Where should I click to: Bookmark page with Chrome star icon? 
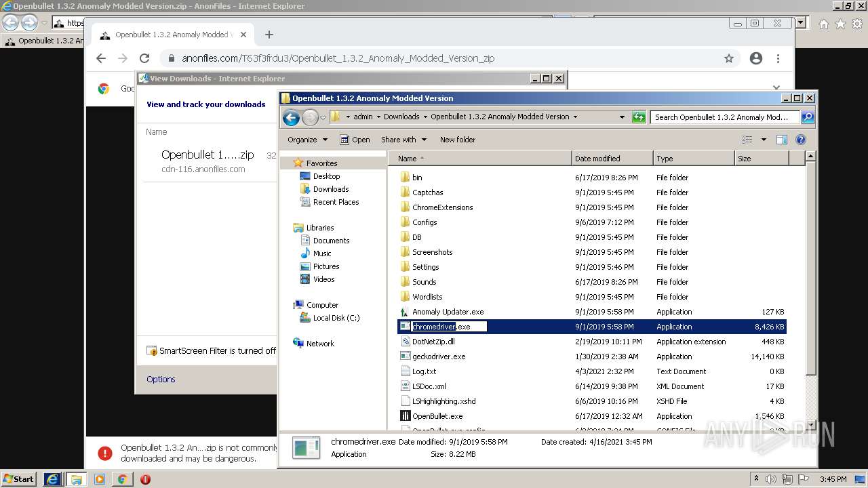point(729,58)
